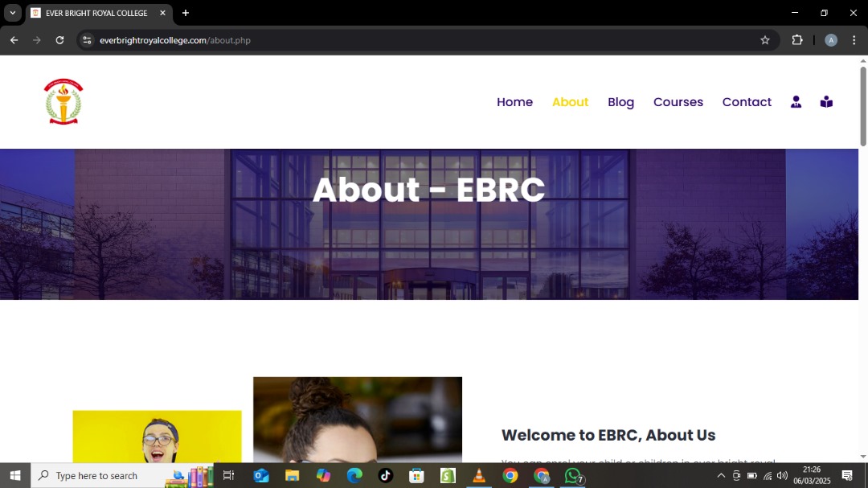The height and width of the screenshot is (488, 868).
Task: Click the page vertical scrollbar thumb
Action: pyautogui.click(x=863, y=106)
